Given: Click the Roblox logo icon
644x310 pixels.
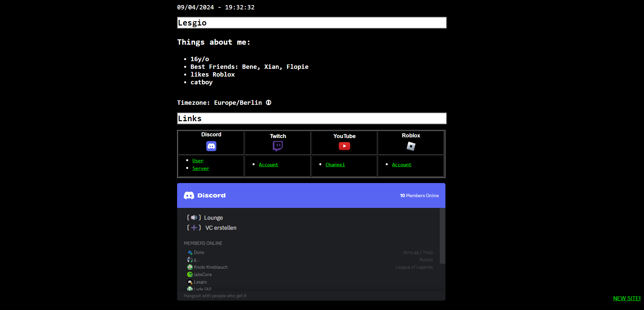Looking at the screenshot, I should [x=411, y=146].
